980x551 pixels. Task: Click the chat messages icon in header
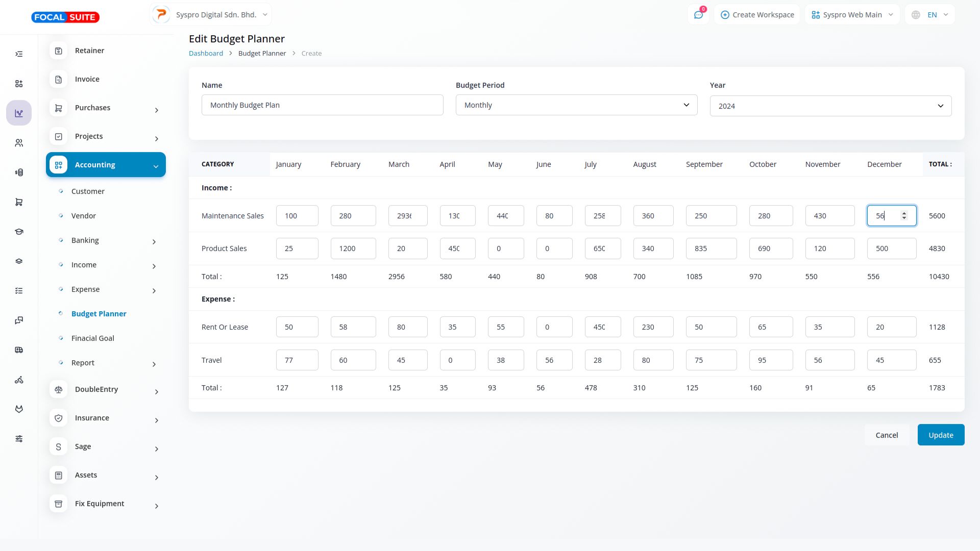(698, 15)
